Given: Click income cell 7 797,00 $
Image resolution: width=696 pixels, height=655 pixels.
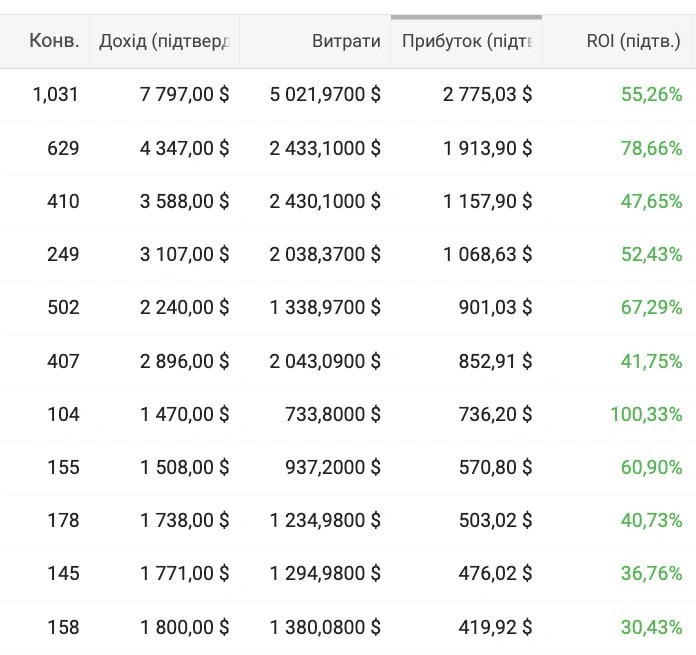Looking at the screenshot, I should pyautogui.click(x=185, y=95).
